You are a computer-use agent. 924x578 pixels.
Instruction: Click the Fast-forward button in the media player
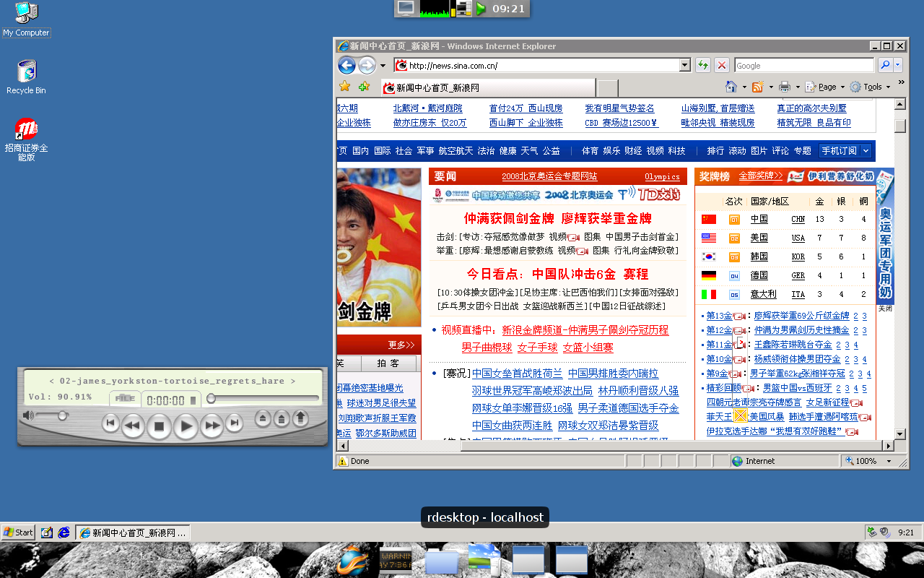click(x=212, y=426)
